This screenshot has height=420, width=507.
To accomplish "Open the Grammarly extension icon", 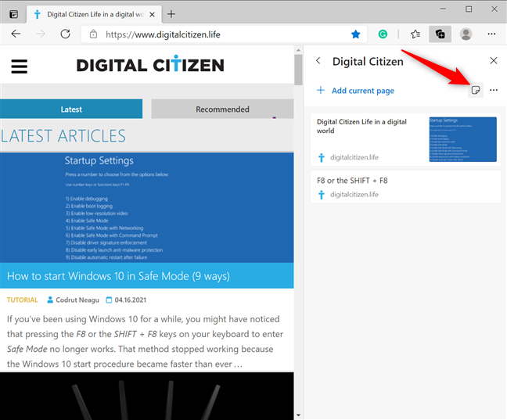I will pyautogui.click(x=383, y=34).
